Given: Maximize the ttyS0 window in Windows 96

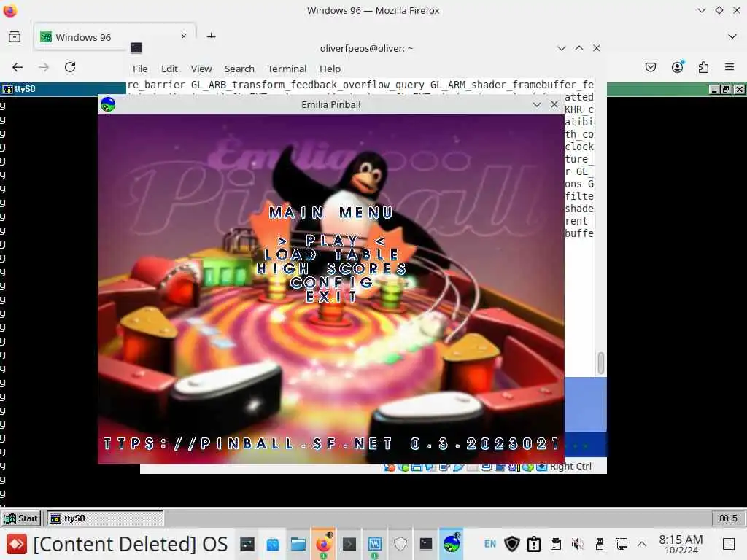Looking at the screenshot, I should [x=726, y=89].
